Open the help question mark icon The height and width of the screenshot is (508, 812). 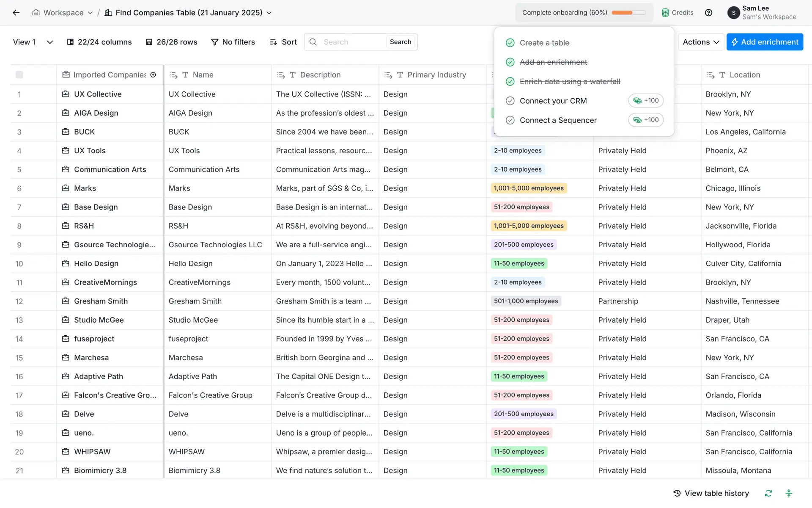coord(708,13)
